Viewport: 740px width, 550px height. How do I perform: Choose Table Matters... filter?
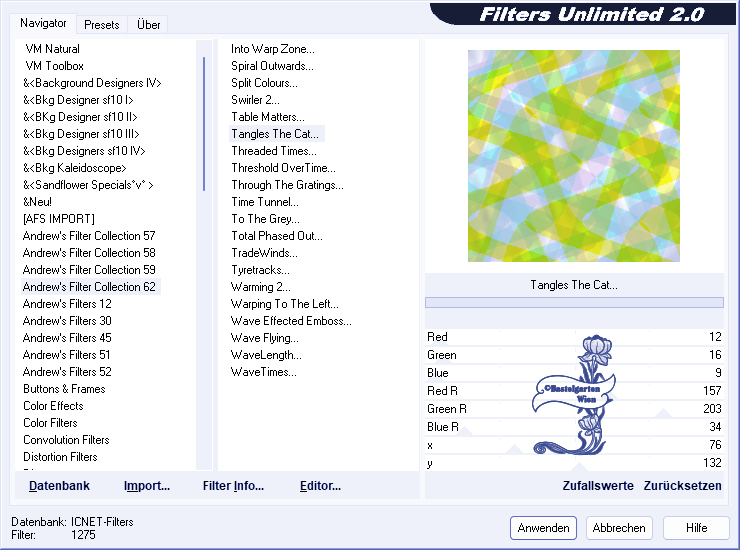point(268,117)
